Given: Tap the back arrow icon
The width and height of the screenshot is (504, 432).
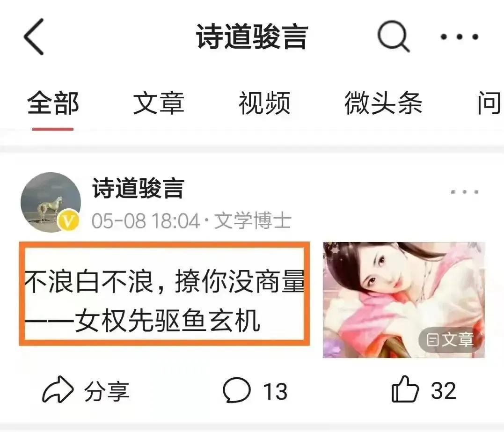Looking at the screenshot, I should click(34, 37).
